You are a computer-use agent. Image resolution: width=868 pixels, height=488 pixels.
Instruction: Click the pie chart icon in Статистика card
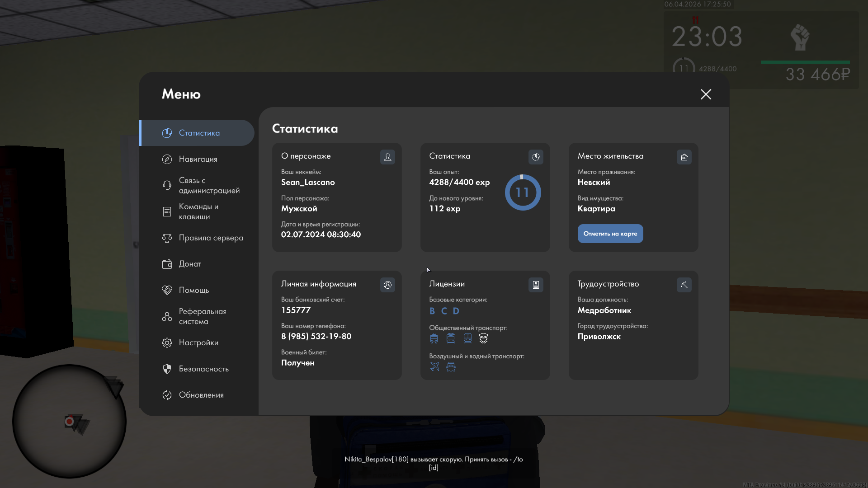pyautogui.click(x=536, y=157)
